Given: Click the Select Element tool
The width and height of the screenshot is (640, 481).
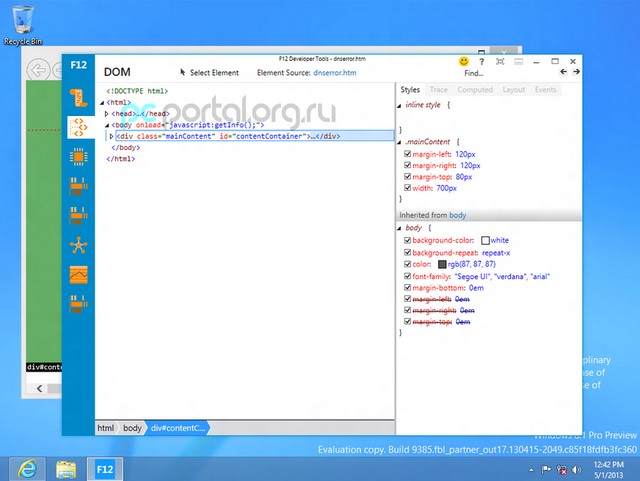Looking at the screenshot, I should pos(209,73).
